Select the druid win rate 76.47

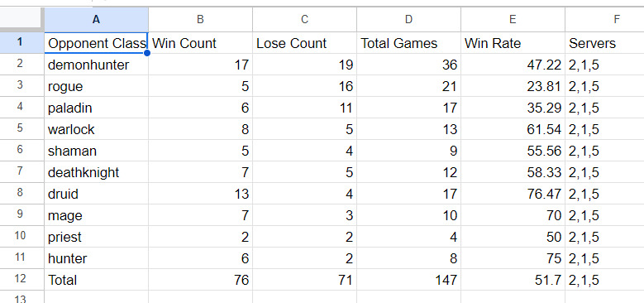[513, 194]
